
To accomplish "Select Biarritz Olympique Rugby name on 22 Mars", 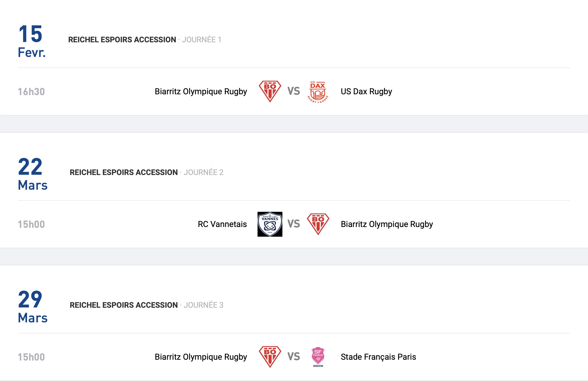I will [387, 224].
